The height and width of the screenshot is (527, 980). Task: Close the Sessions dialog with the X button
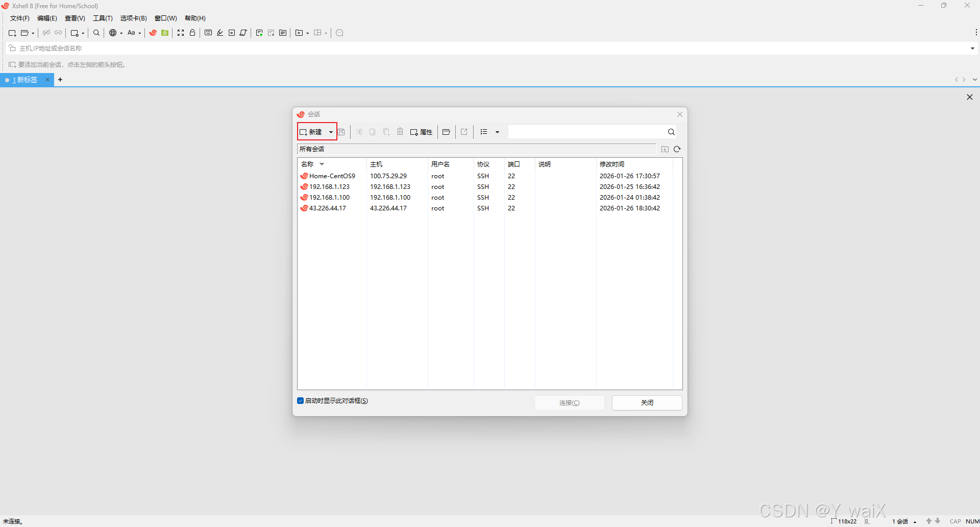pyautogui.click(x=680, y=114)
